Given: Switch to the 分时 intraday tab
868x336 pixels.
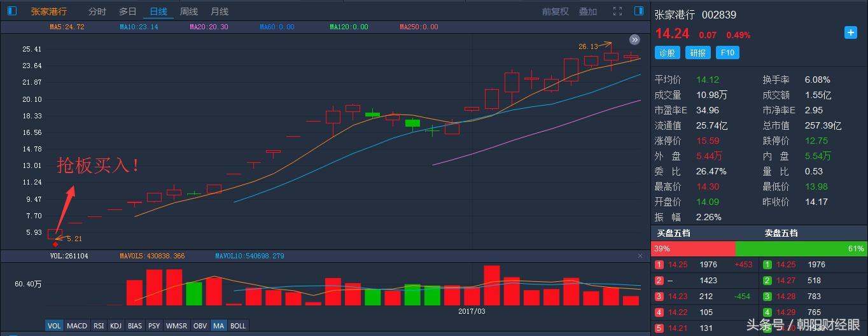Looking at the screenshot, I should coord(97,11).
